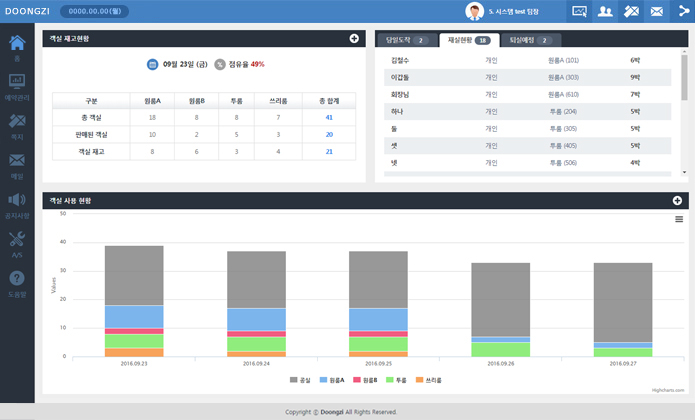This screenshot has width=695, height=420.
Task: Click the user name next to avatar
Action: tap(513, 12)
